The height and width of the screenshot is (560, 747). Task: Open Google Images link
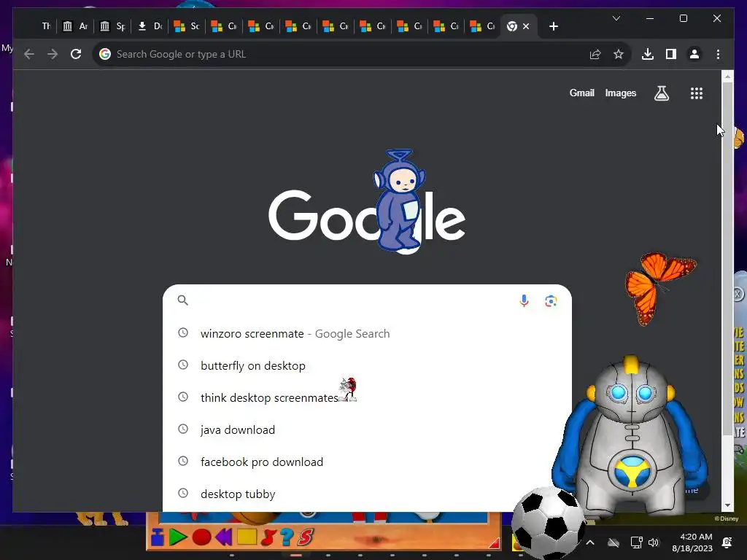coord(620,93)
